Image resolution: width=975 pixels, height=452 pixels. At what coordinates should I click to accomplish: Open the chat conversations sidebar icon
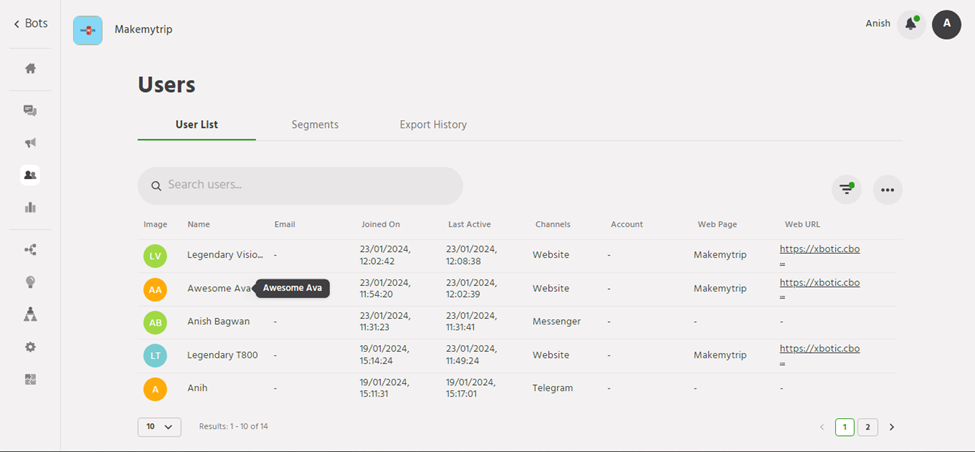coord(30,111)
